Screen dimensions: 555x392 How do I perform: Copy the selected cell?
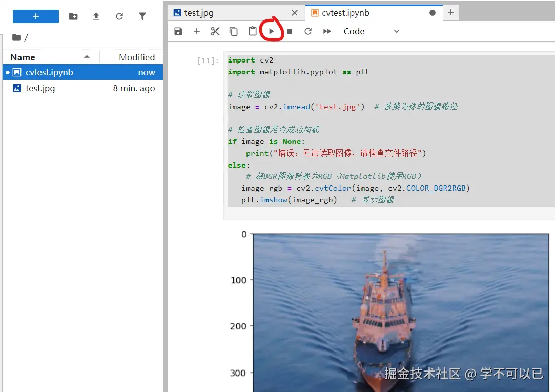point(234,31)
